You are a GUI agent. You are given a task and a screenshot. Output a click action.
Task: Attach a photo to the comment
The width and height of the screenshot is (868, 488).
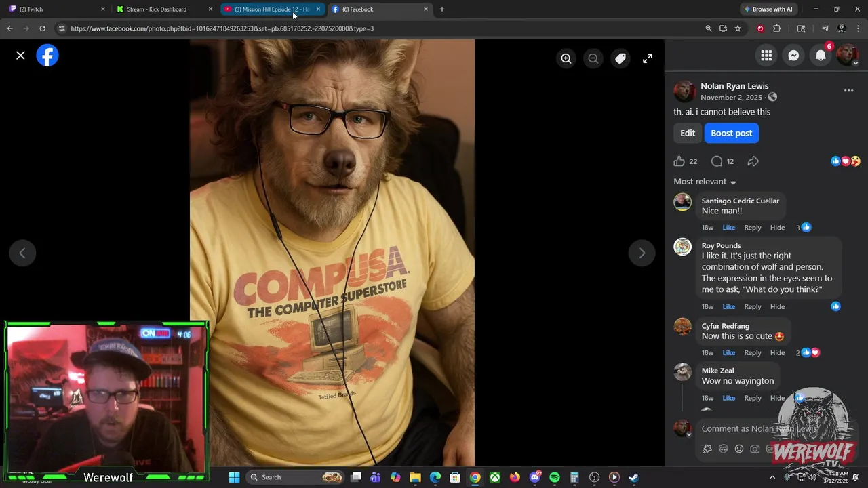(755, 449)
